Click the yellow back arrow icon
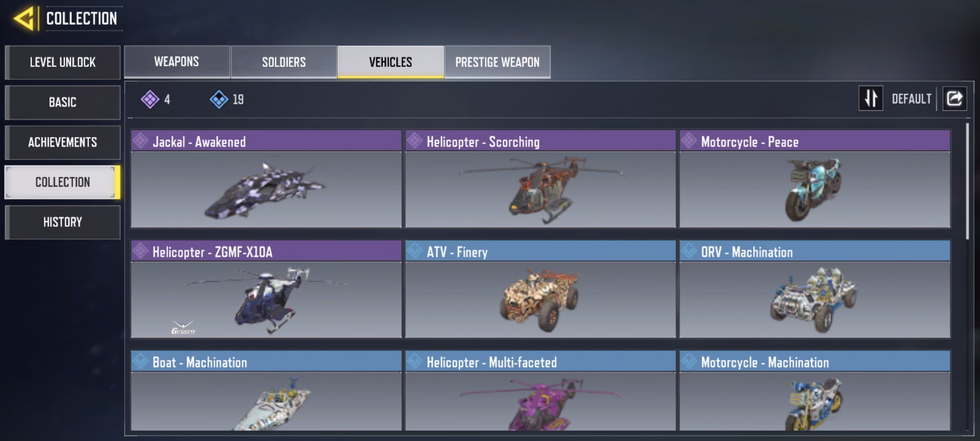 23,18
